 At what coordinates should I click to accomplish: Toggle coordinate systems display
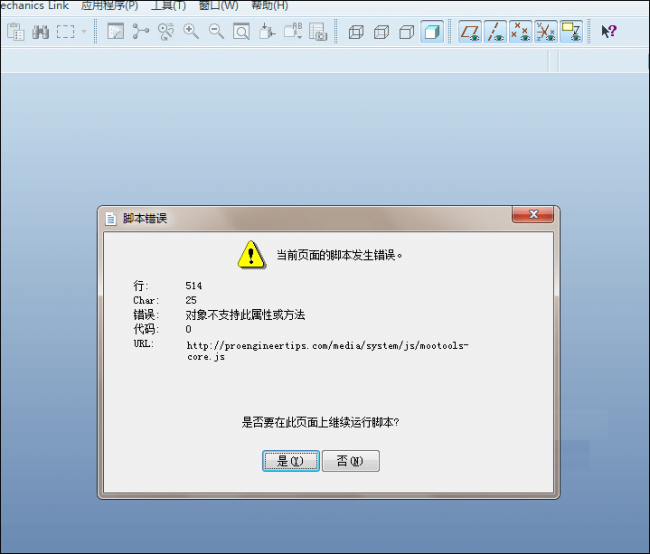[546, 32]
